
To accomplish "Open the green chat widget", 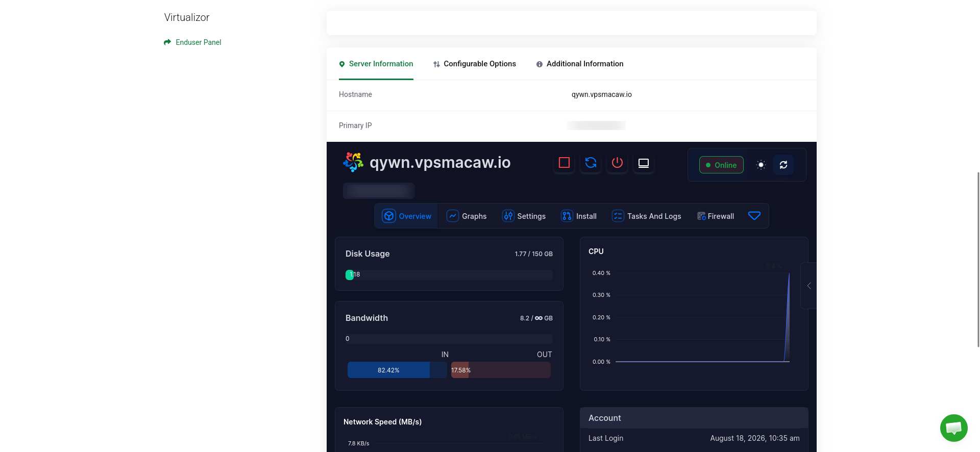I will pyautogui.click(x=953, y=428).
